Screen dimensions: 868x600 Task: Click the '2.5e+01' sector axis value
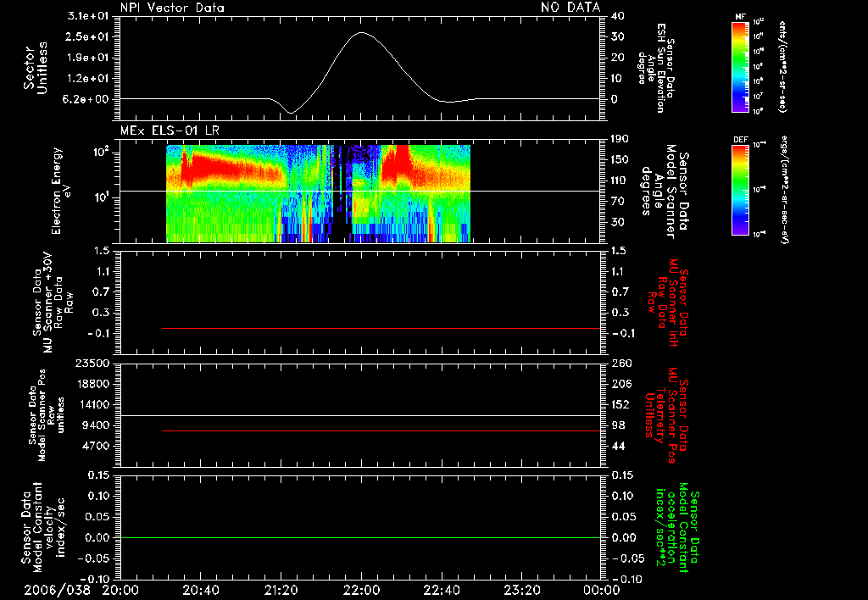pyautogui.click(x=88, y=37)
